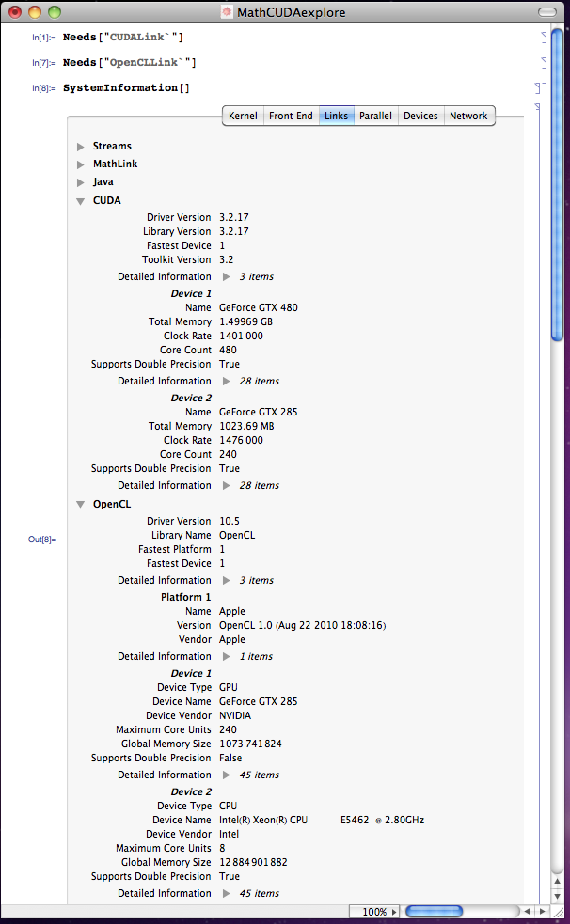This screenshot has height=924, width=570.
Task: Click the Platform 1 heading
Action: click(185, 597)
